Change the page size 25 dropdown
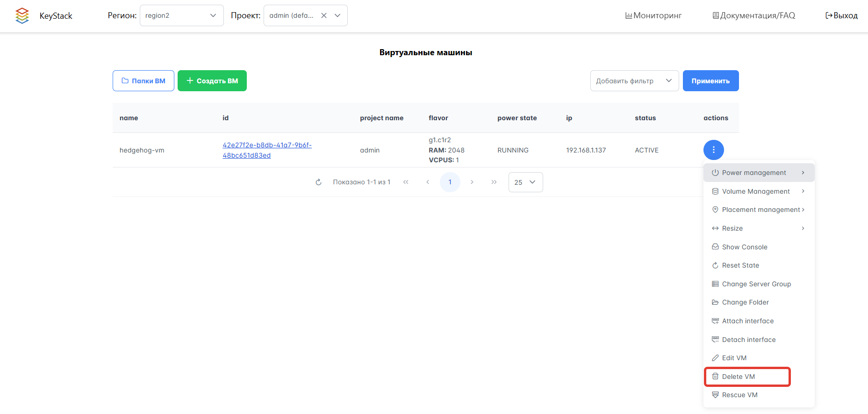 (525, 182)
